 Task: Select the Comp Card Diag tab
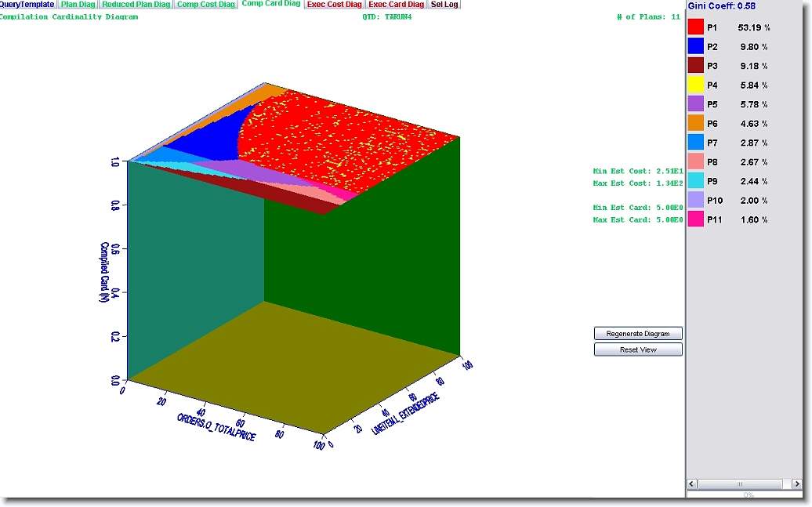270,5
